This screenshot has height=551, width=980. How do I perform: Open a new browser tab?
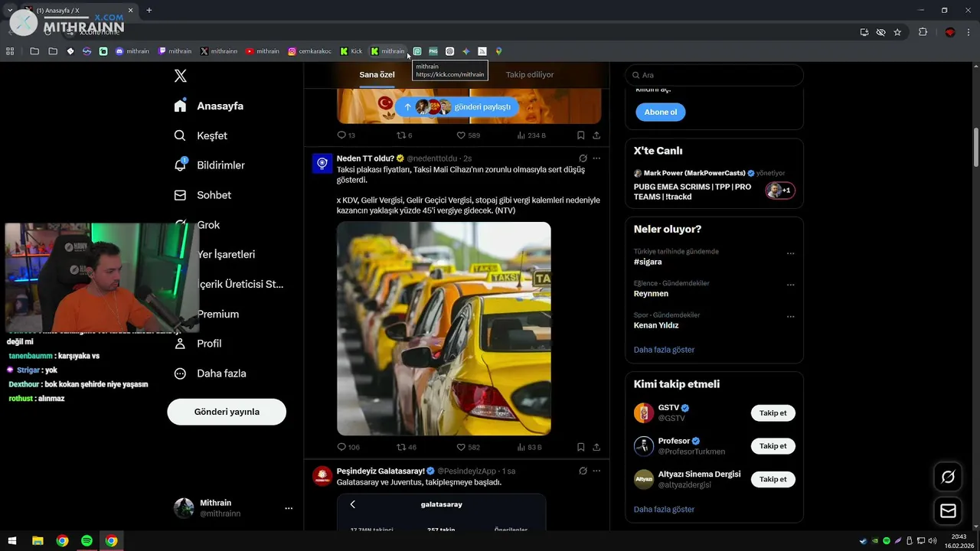coord(149,10)
